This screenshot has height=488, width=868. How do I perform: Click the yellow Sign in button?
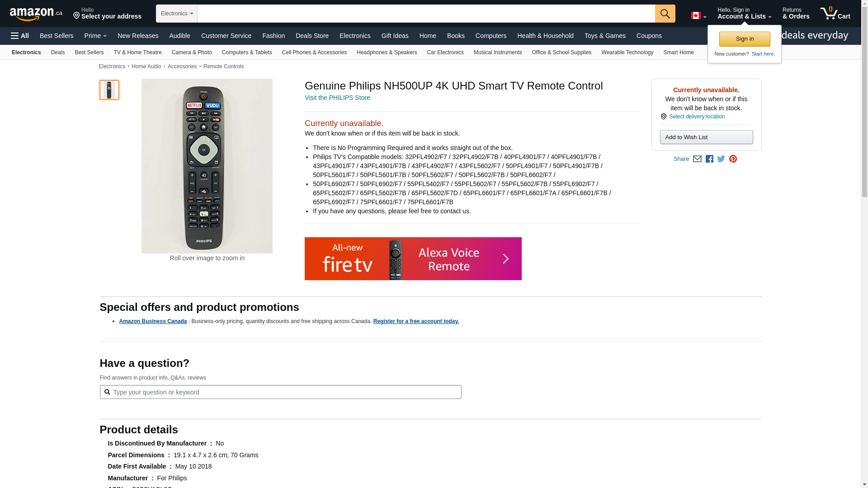(744, 39)
